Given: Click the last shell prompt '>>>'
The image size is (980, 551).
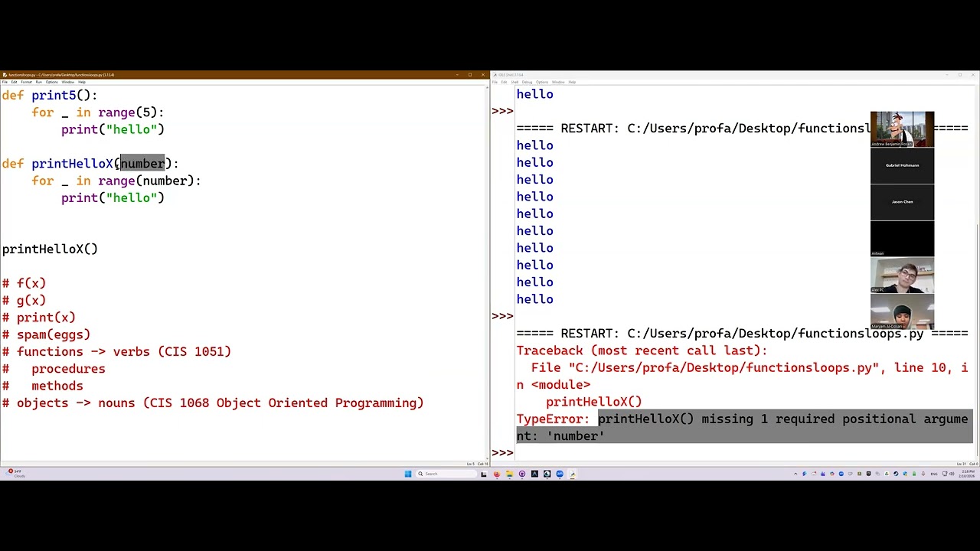Looking at the screenshot, I should (x=502, y=453).
